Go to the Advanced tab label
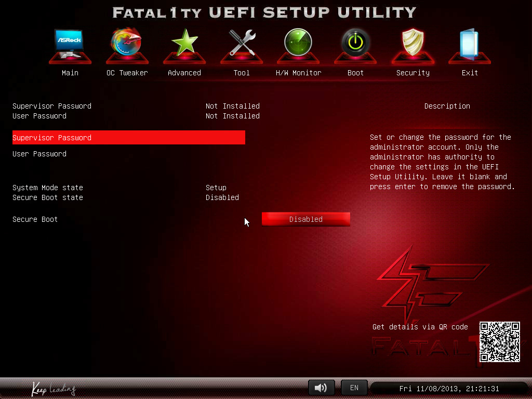The image size is (532, 399). coord(184,73)
